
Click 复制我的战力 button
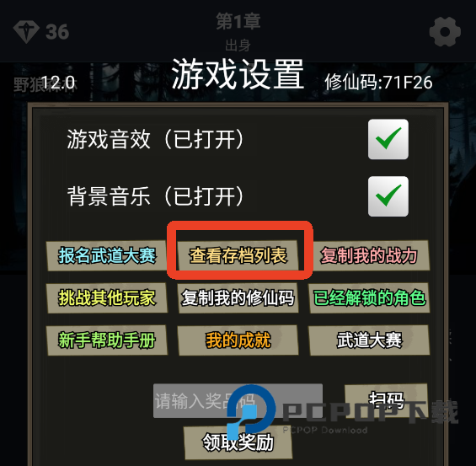pyautogui.click(x=369, y=255)
